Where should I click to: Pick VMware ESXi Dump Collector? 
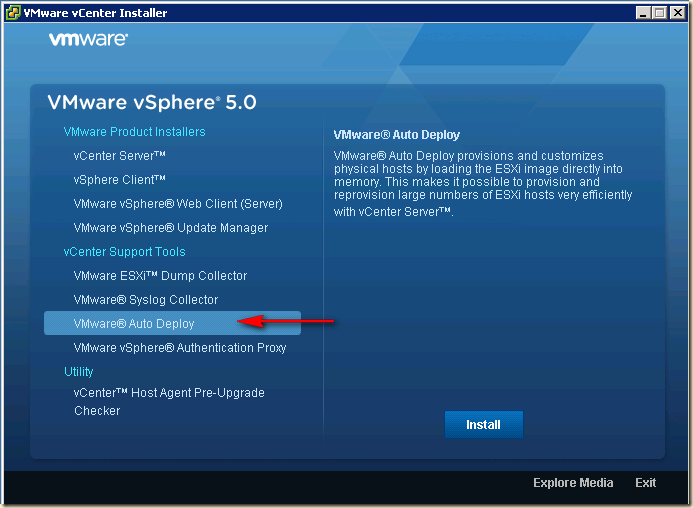[x=160, y=276]
